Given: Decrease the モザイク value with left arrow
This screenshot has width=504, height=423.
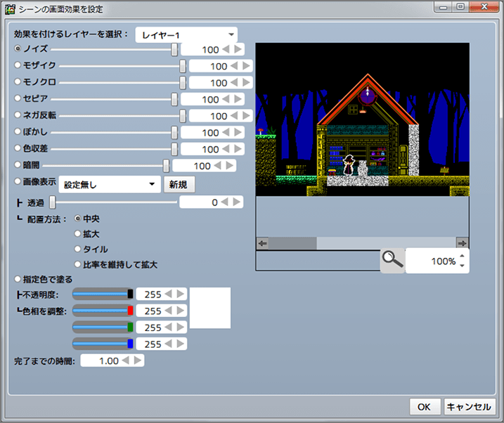Looking at the screenshot, I should point(235,66).
